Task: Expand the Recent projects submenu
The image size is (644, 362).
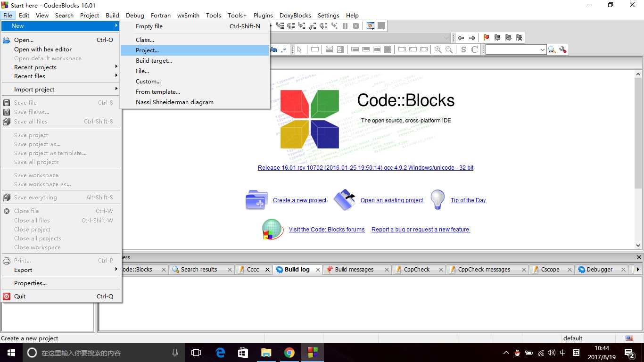Action: 60,67
